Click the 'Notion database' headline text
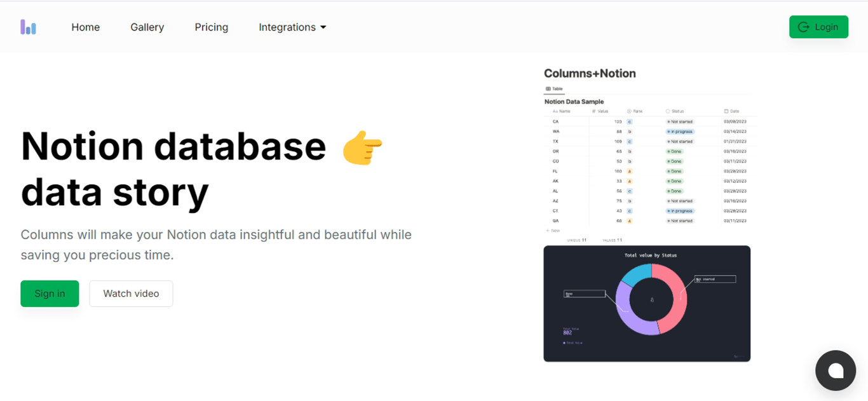The height and width of the screenshot is (401, 868). click(173, 146)
